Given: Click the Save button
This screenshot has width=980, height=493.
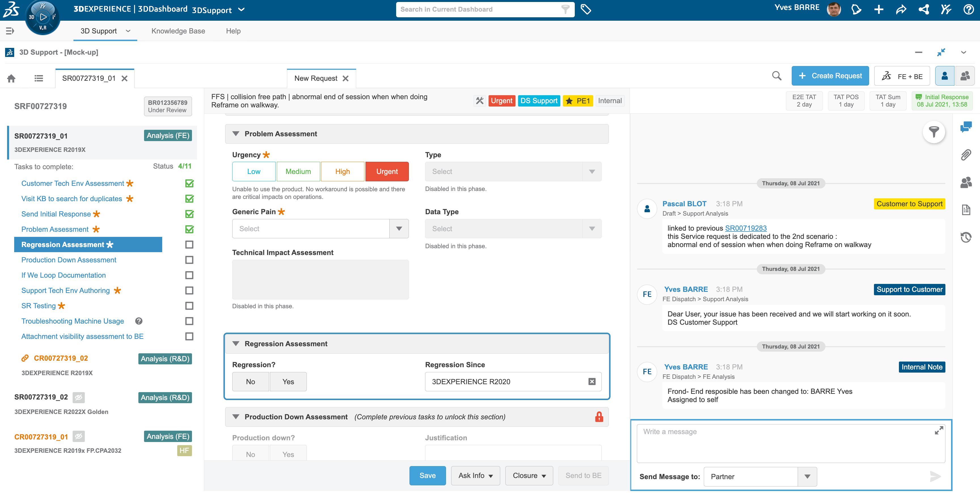Looking at the screenshot, I should (427, 475).
